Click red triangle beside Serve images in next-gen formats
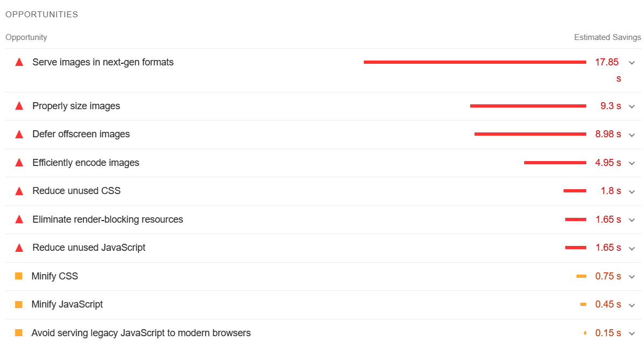This screenshot has width=644, height=347. click(x=19, y=62)
